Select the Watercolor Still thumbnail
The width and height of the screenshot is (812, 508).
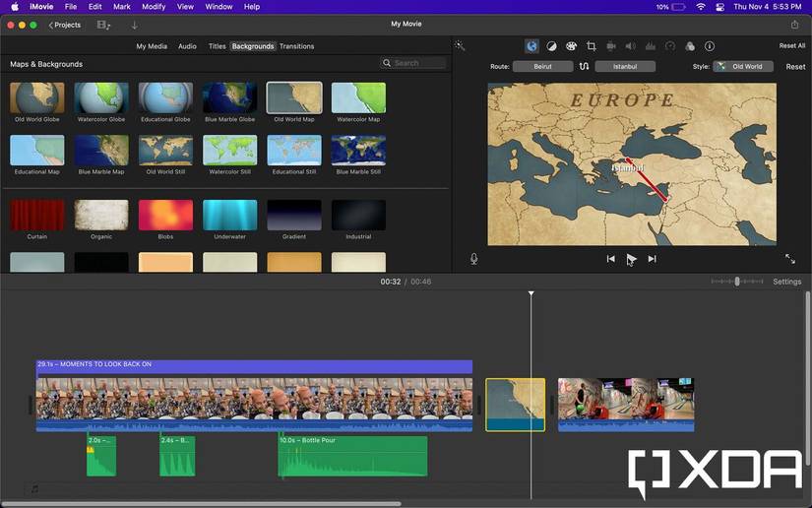pos(230,151)
